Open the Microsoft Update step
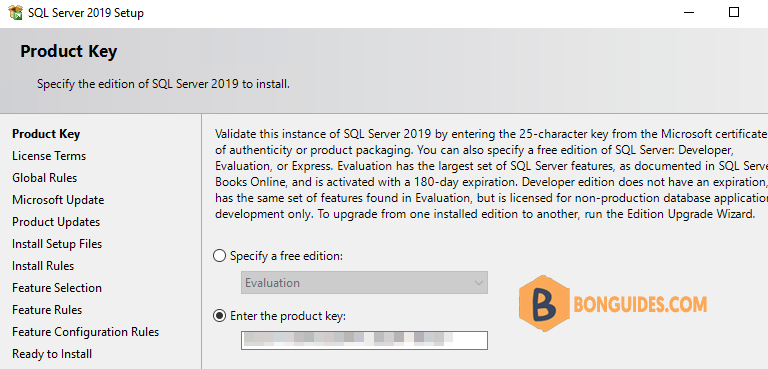 tap(58, 200)
